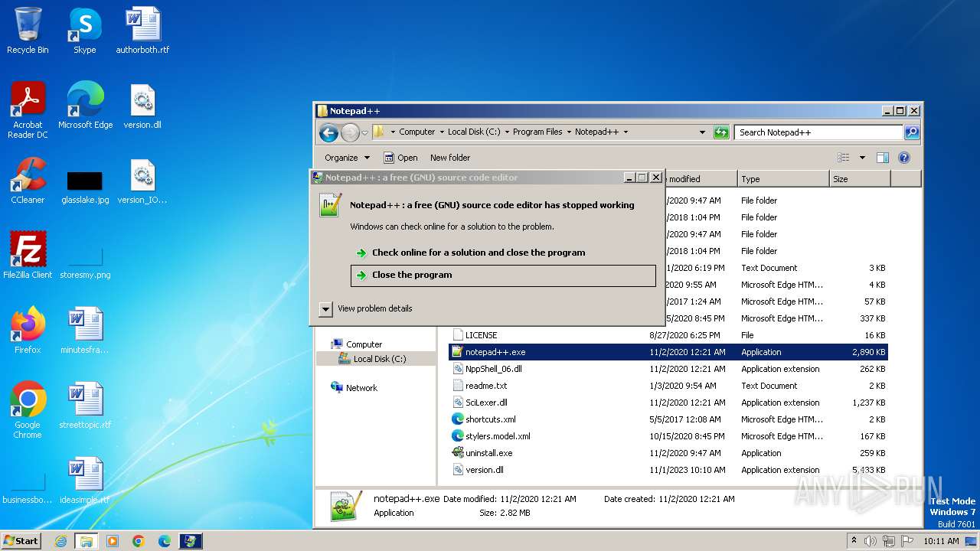Expand the arrow after Notepad++ in breadcrumb
980x551 pixels.
[x=626, y=132]
